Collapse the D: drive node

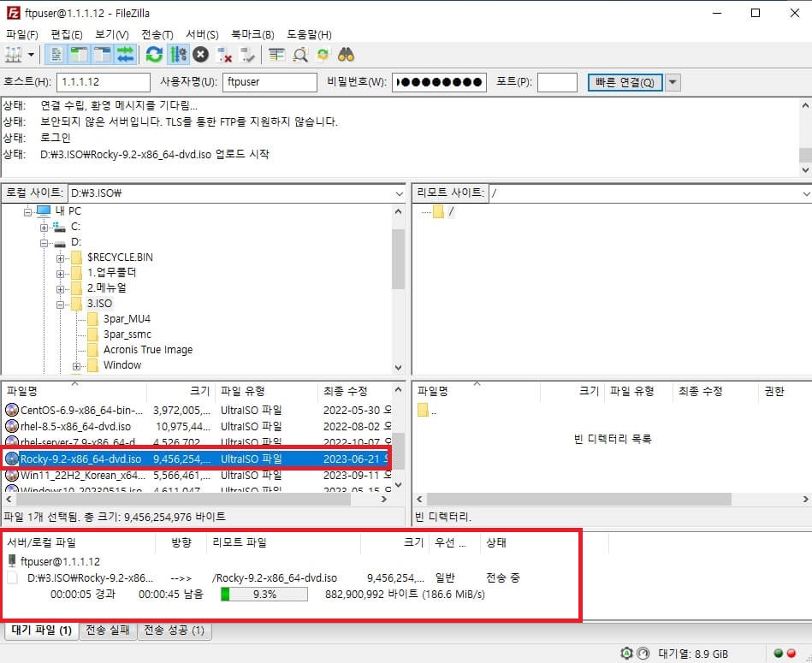click(44, 243)
